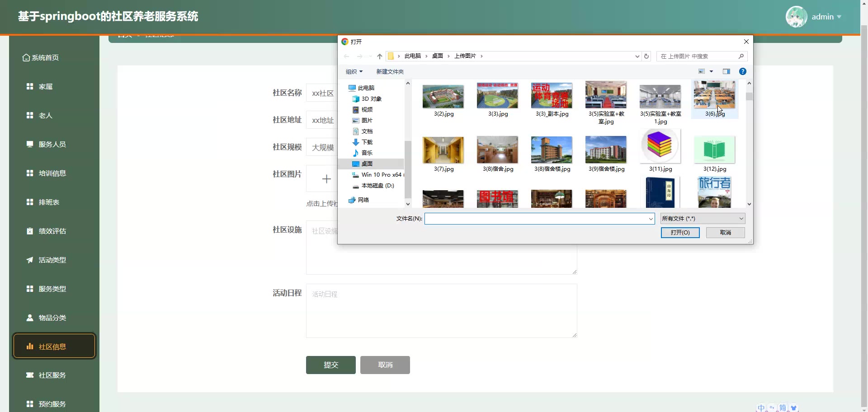868x412 pixels.
Task: Click the 此电脑 breadcrumb chevron
Action: tap(426, 56)
